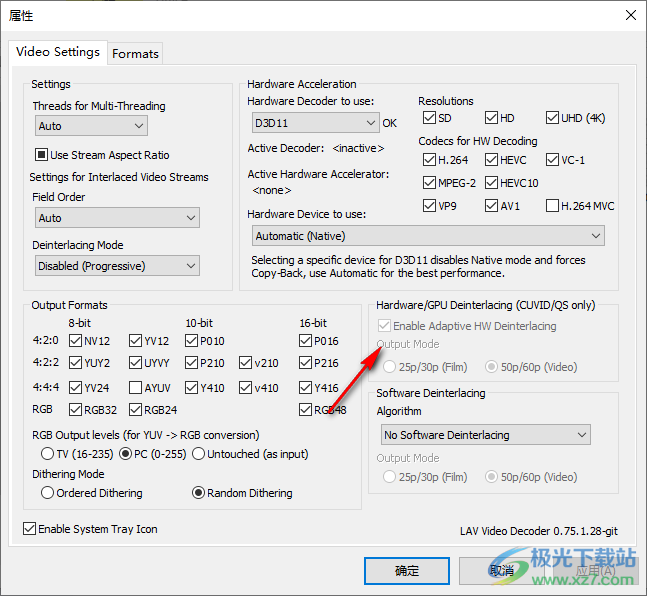Select TV (16-235) RGB output level
The image size is (647, 596).
click(x=47, y=454)
